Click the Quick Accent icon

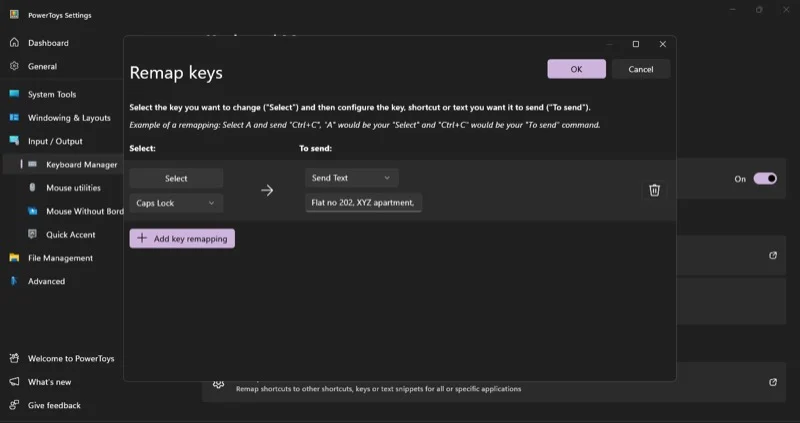tap(33, 234)
